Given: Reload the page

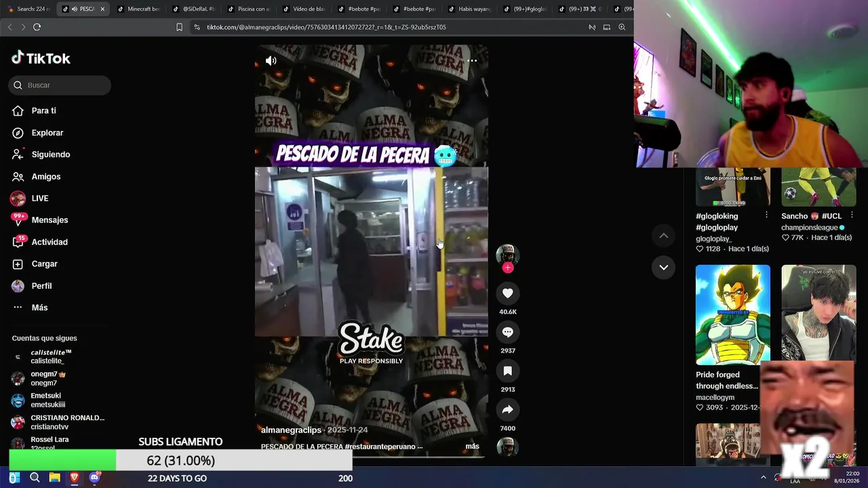Looking at the screenshot, I should [37, 27].
